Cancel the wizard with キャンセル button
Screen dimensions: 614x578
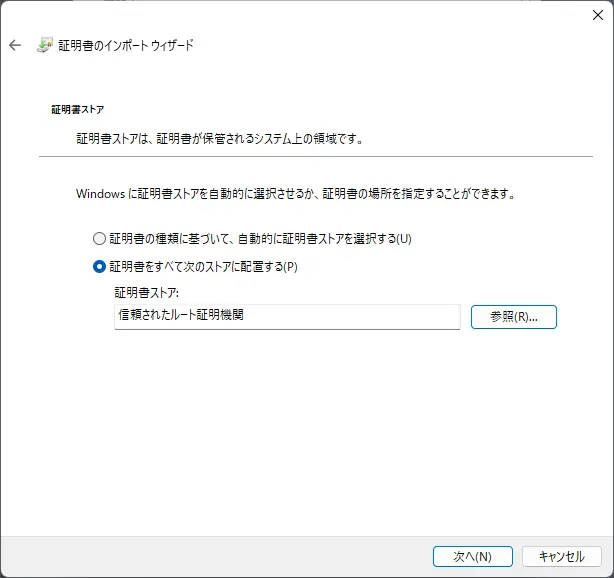click(561, 556)
